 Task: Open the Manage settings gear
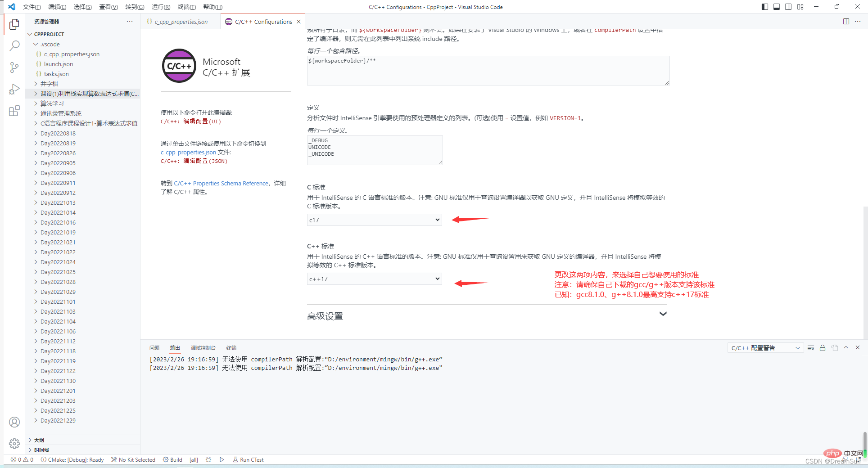(x=14, y=444)
